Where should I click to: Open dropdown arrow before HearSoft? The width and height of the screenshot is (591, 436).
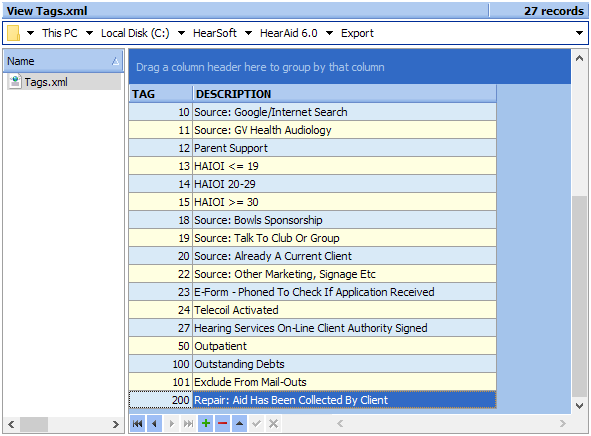point(181,33)
